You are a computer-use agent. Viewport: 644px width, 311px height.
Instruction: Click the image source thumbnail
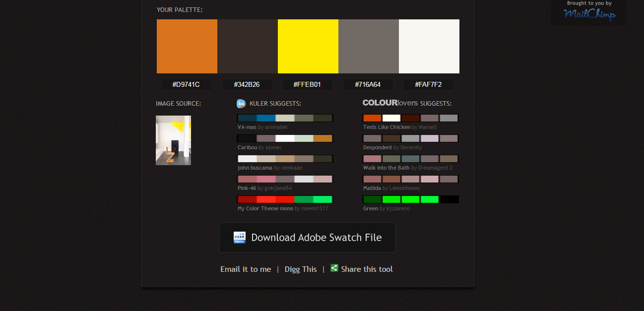click(x=173, y=140)
